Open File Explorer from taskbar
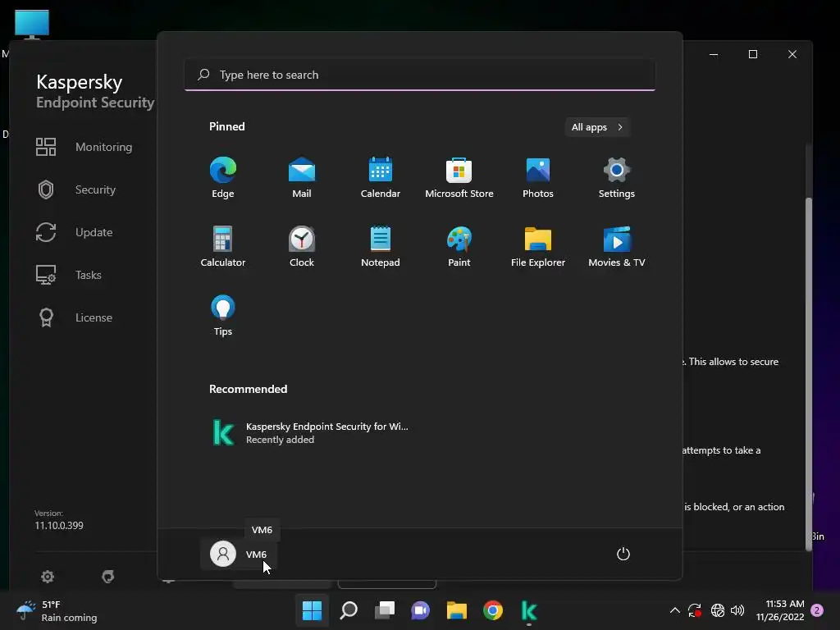 click(x=457, y=610)
